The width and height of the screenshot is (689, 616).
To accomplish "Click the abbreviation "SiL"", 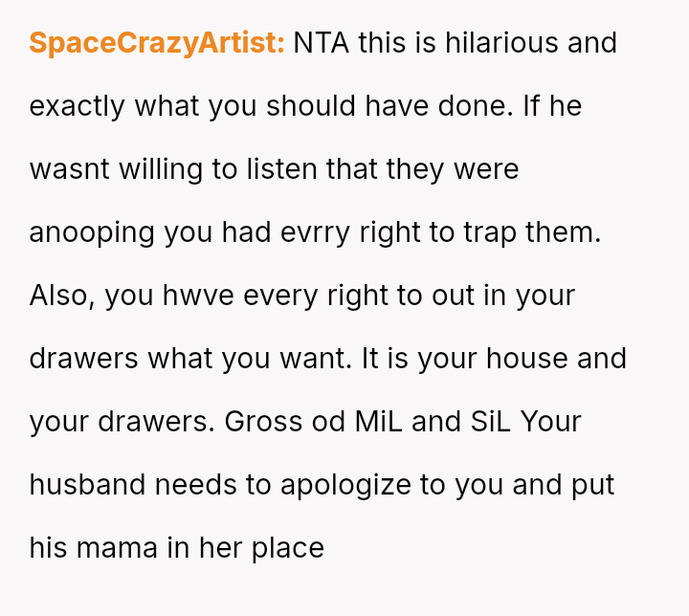I will [483, 422].
